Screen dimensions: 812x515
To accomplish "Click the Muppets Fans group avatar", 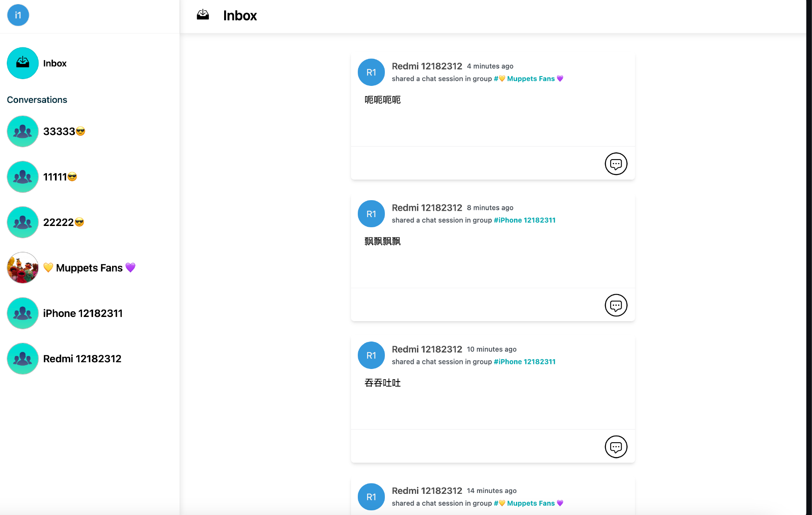I will click(x=22, y=267).
